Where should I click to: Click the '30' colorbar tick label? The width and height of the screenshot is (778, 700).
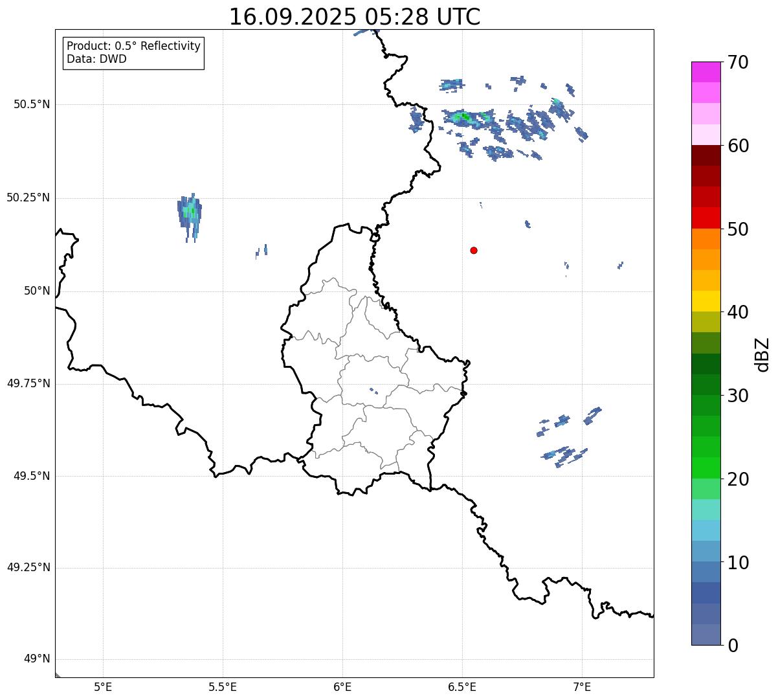point(738,396)
